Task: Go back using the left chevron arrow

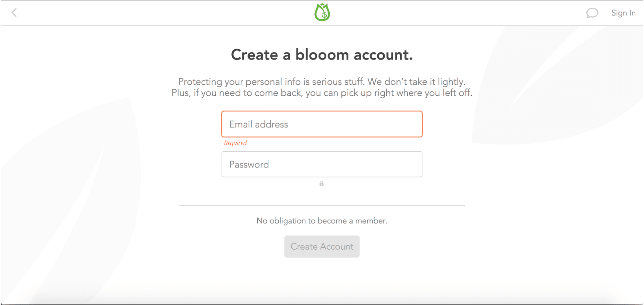Action: [14, 13]
